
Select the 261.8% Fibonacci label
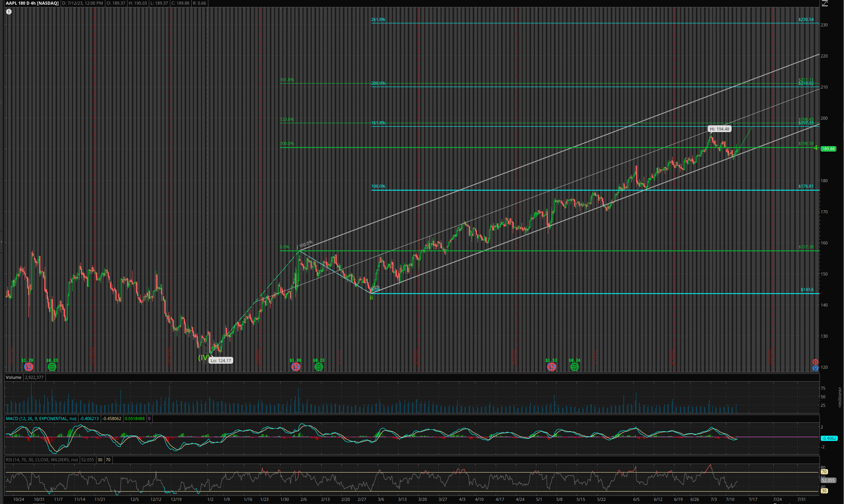pyautogui.click(x=378, y=19)
